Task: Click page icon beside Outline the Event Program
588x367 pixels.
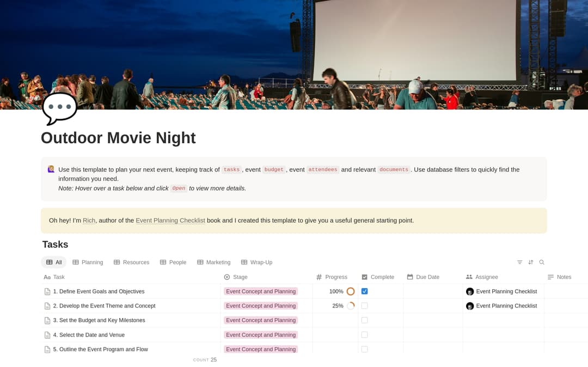Action: [x=47, y=350]
